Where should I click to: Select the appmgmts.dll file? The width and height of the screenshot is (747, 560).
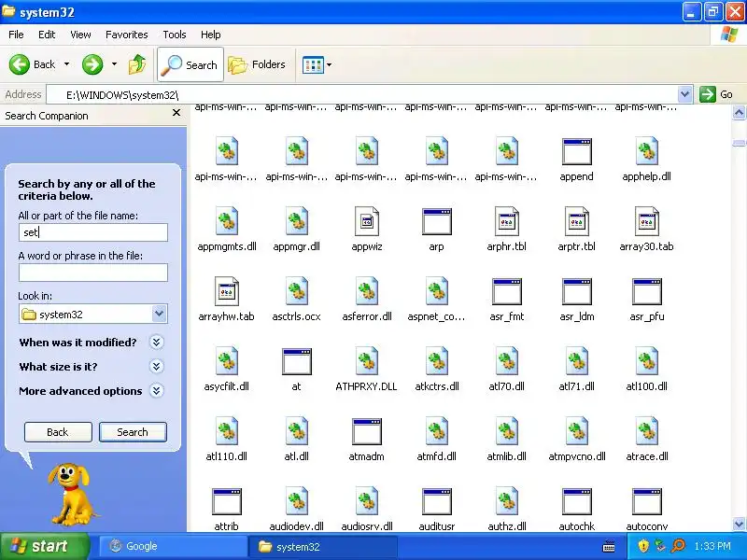tap(227, 230)
